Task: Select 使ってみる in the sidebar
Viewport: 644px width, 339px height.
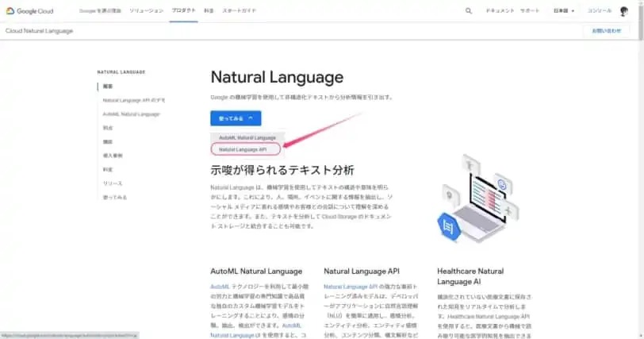Action: coord(114,198)
